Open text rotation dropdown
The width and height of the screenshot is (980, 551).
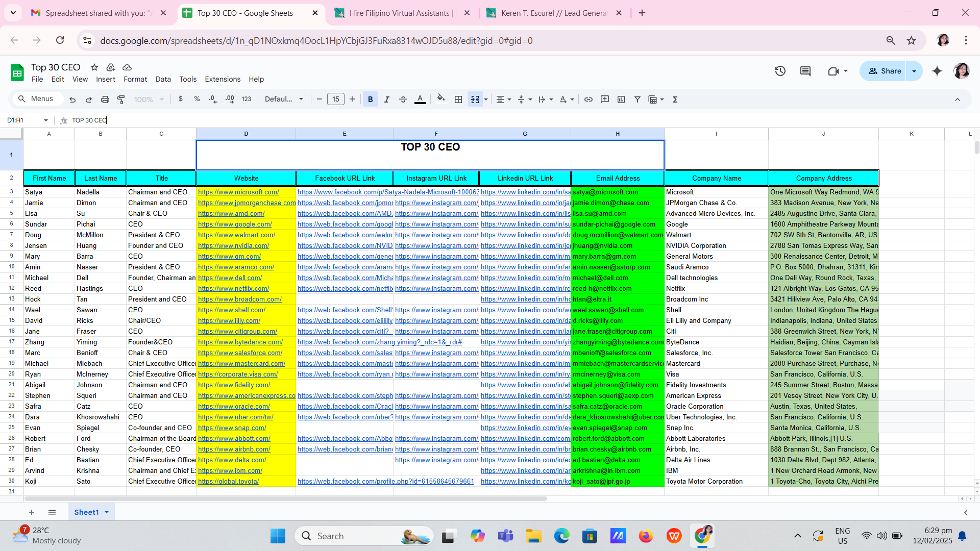click(567, 99)
